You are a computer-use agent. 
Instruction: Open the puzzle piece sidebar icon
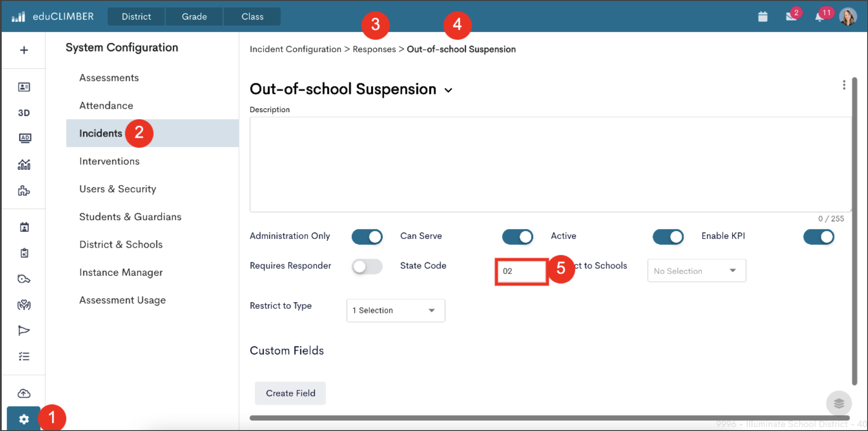click(x=24, y=191)
